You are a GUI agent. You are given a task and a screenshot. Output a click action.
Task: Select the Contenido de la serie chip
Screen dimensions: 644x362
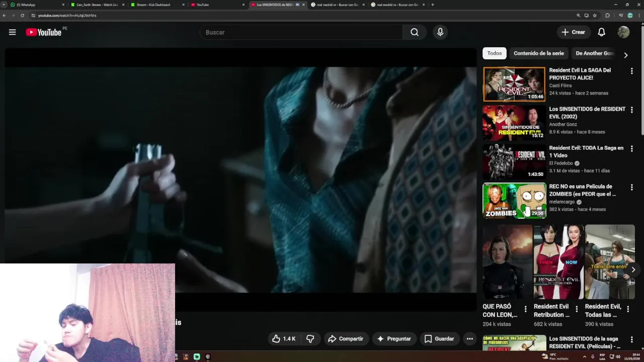tap(538, 53)
